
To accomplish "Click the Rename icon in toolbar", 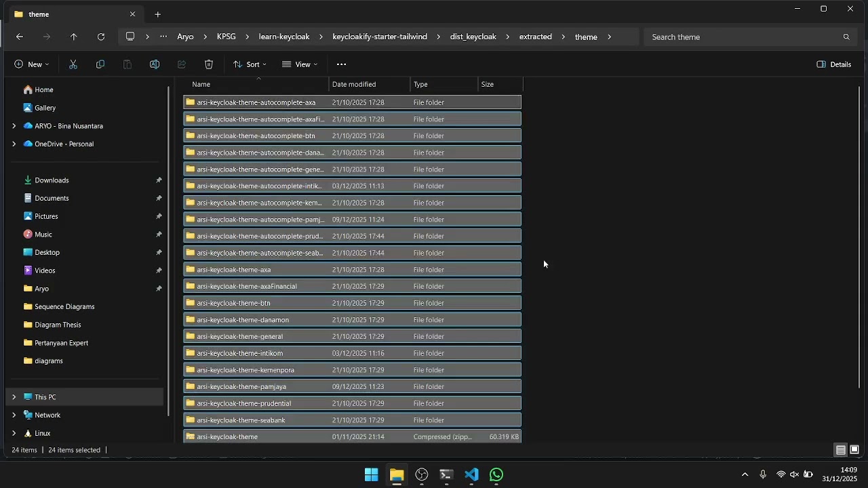I will [155, 64].
